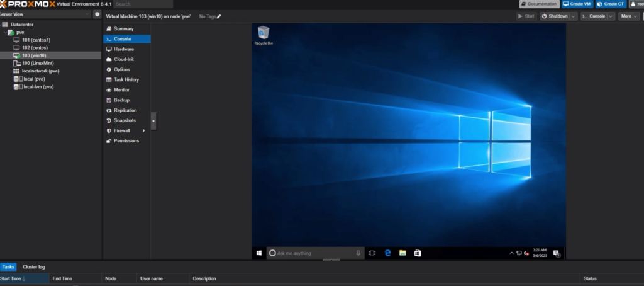
Task: Click the Cortana microphone icon
Action: tap(358, 253)
